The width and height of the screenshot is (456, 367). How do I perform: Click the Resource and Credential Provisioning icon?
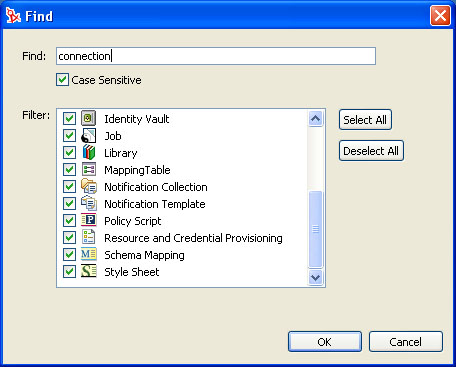[89, 238]
